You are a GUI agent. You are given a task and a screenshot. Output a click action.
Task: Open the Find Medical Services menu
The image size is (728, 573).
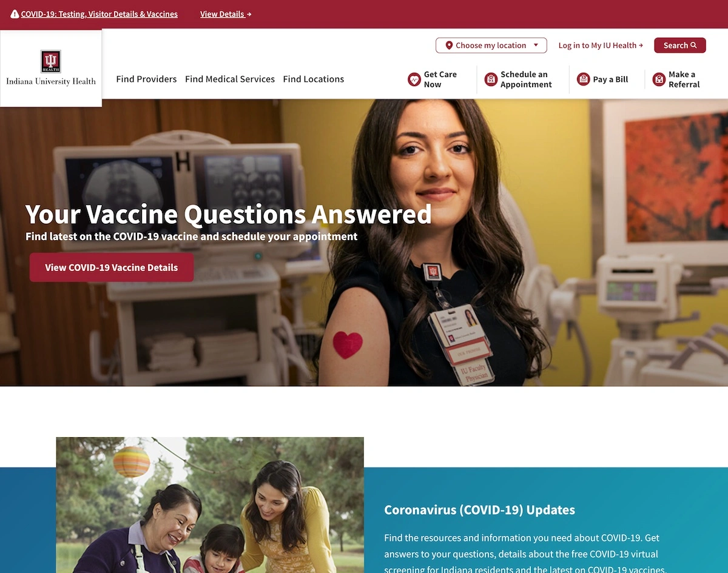point(230,79)
